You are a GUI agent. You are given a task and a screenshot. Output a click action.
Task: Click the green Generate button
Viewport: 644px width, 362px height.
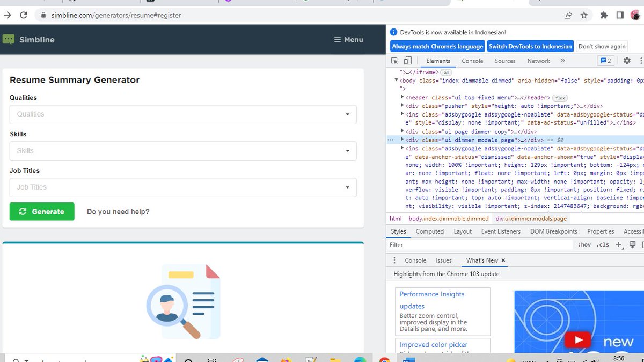[42, 212]
